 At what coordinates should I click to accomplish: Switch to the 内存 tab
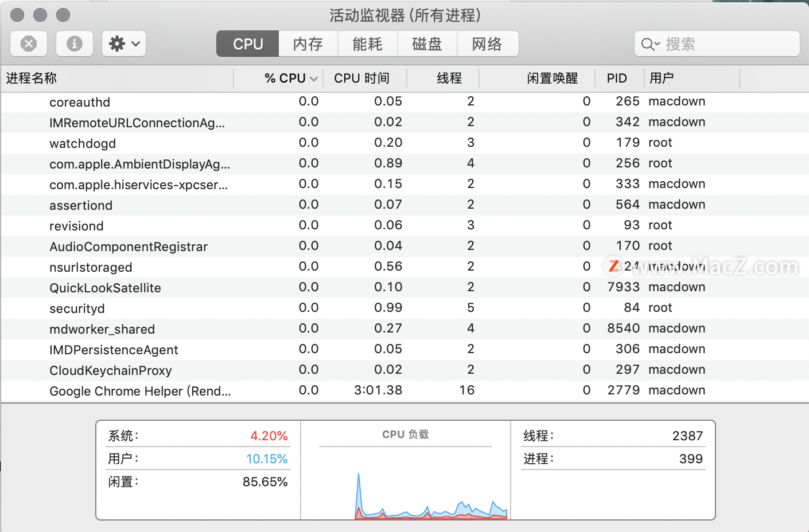pyautogui.click(x=308, y=44)
